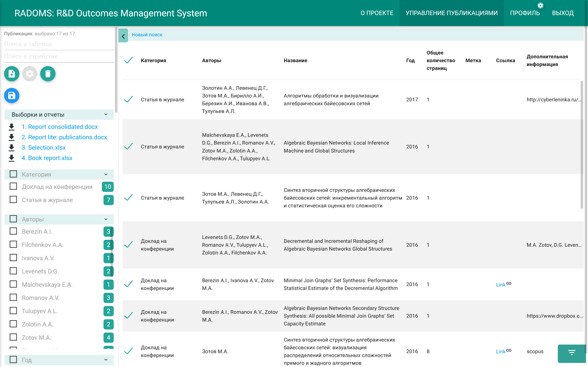Delete selected publications via trash icon

coord(48,74)
